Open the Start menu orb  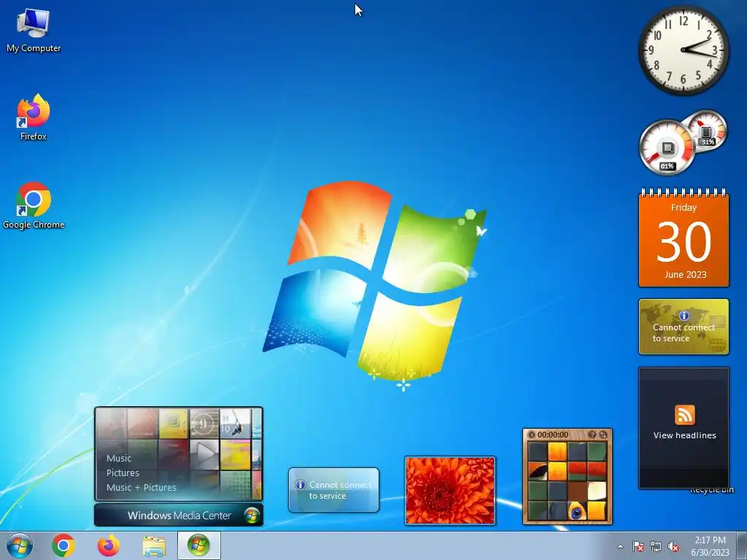[x=20, y=545]
